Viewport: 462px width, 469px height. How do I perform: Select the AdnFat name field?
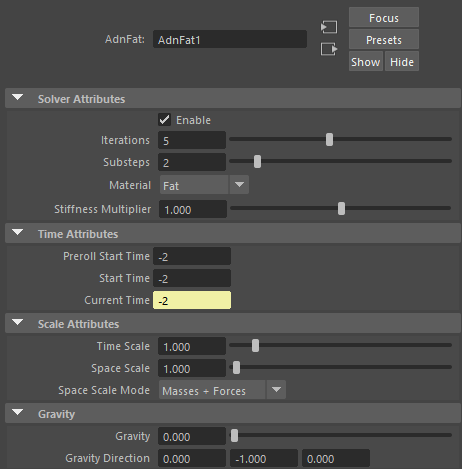pos(230,40)
